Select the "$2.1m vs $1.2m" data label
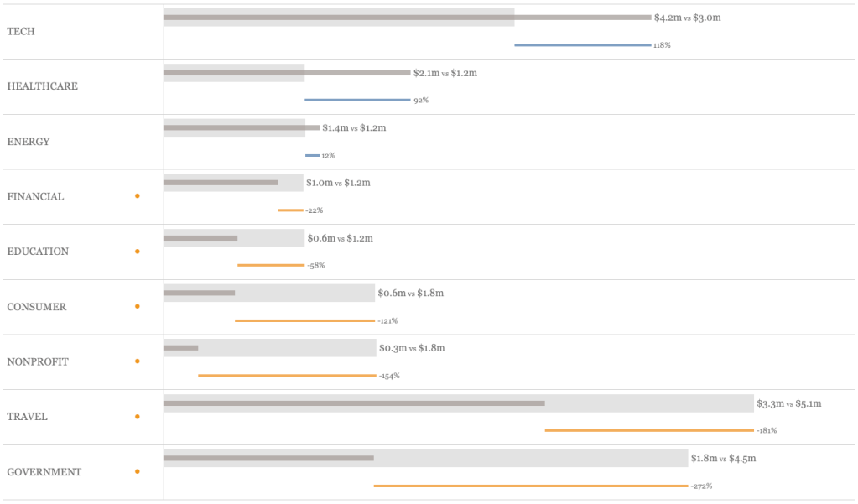 click(x=445, y=73)
